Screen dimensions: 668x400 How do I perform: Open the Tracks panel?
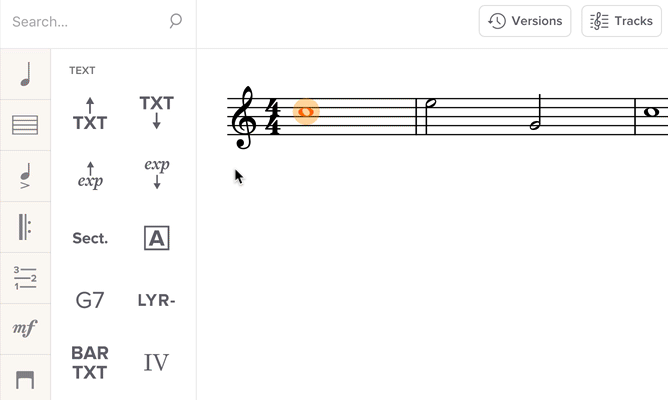pos(621,21)
